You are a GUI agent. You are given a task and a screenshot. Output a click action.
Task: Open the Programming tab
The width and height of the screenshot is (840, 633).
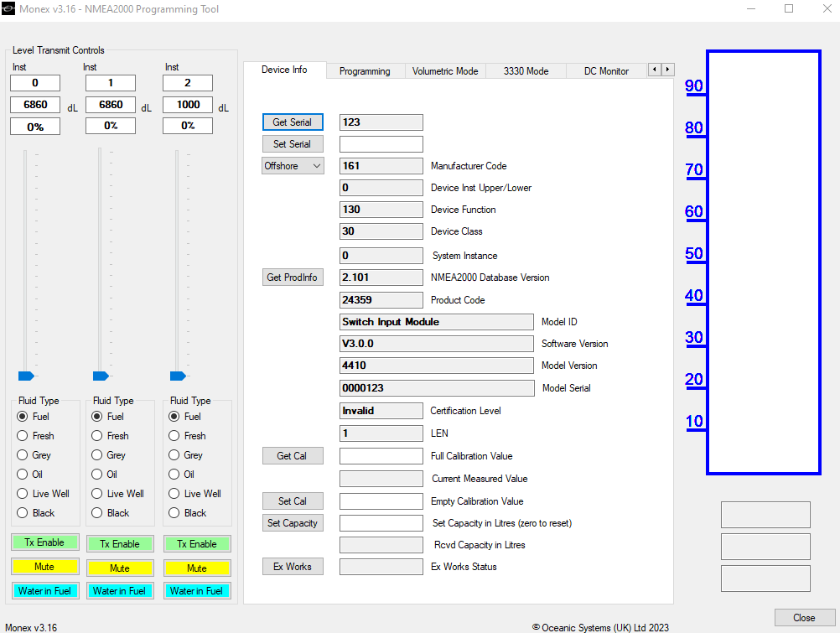(x=365, y=71)
